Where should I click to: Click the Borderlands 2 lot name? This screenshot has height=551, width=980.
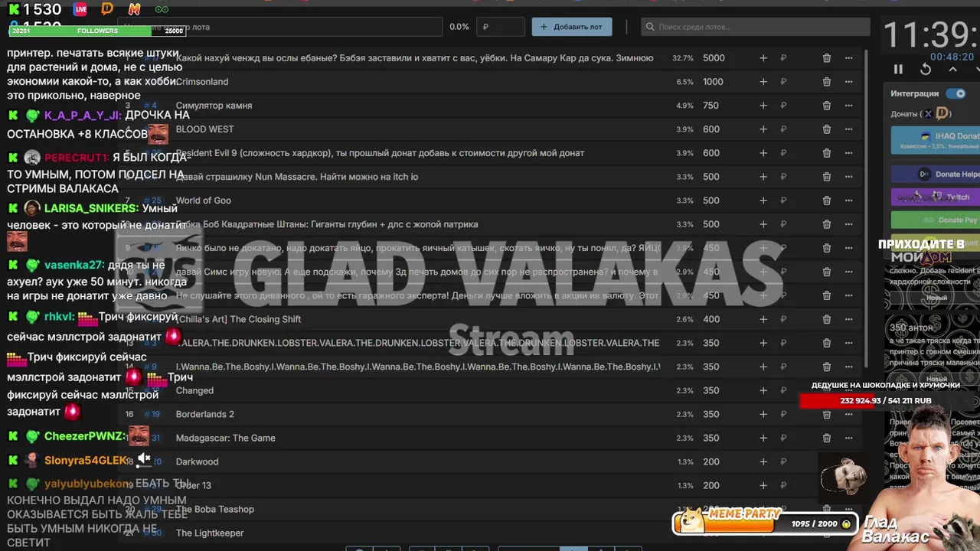coord(205,414)
